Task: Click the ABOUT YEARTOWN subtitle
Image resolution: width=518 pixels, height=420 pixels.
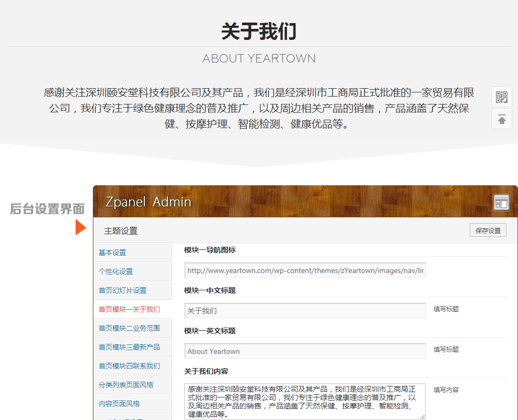Action: point(259,58)
